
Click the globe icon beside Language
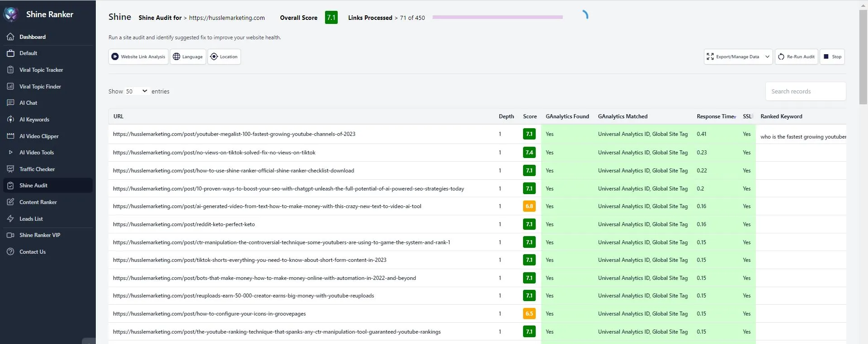[176, 57]
